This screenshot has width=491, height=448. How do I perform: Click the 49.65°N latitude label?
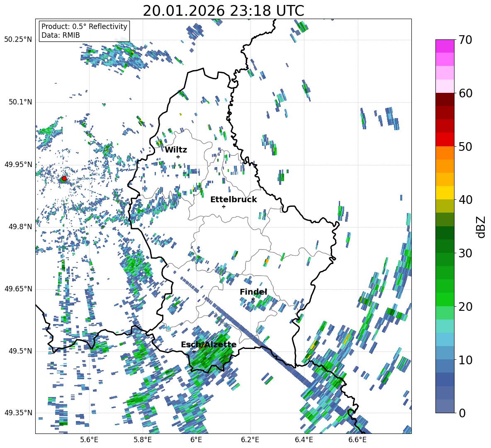point(19,288)
